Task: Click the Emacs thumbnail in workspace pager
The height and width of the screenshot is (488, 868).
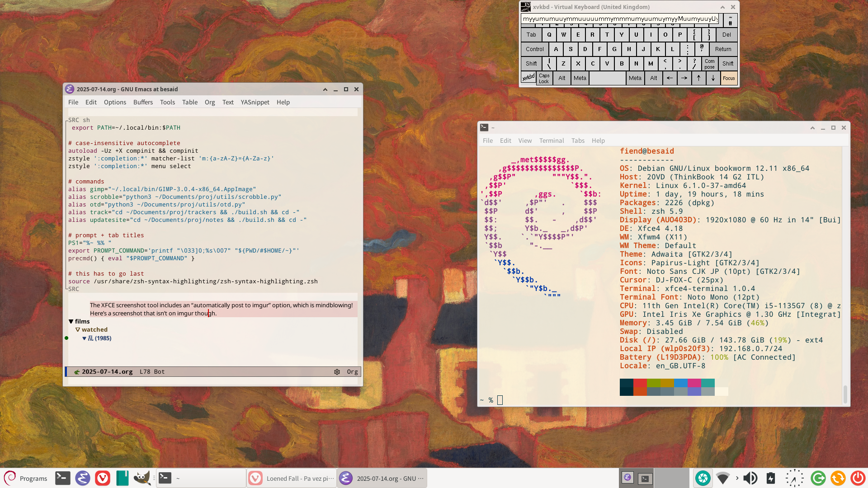Action: (627, 477)
